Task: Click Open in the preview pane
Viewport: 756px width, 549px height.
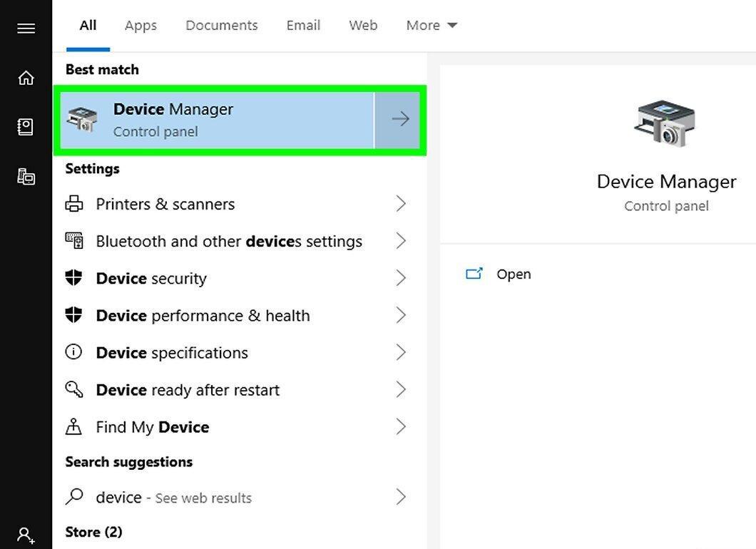Action: point(514,274)
